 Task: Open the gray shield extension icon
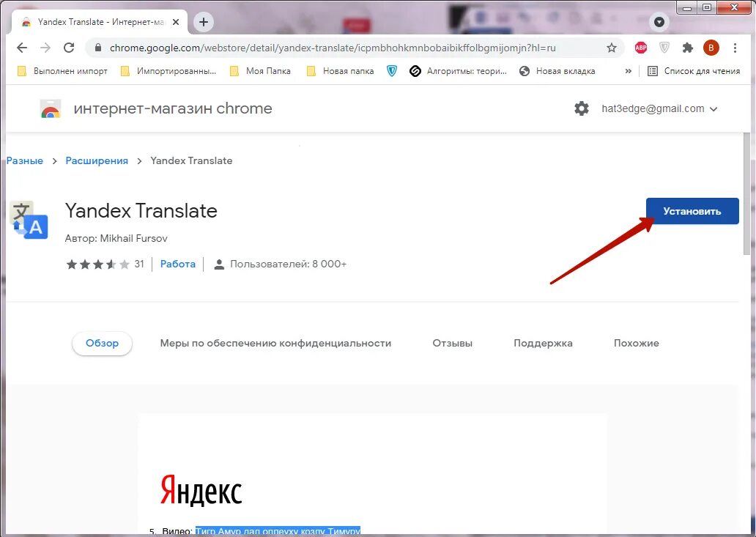(664, 47)
